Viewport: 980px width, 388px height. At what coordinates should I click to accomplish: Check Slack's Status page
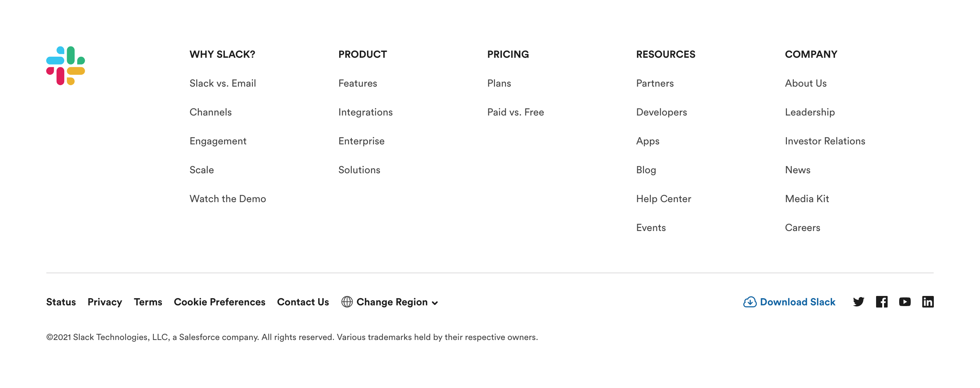[x=61, y=302]
